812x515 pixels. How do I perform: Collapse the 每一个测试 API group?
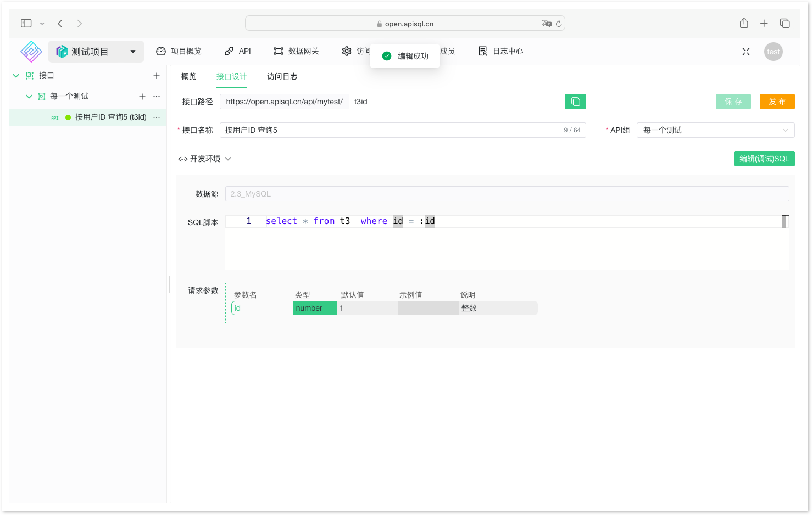pyautogui.click(x=29, y=96)
